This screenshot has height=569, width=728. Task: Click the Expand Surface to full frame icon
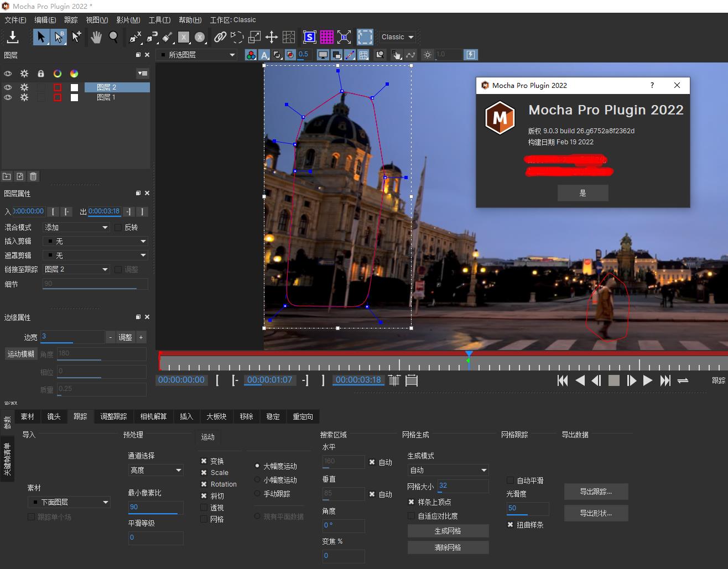click(x=344, y=37)
